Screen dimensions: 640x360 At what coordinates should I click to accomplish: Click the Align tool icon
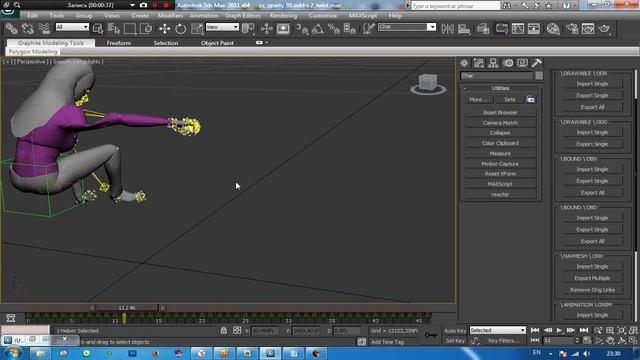[x=464, y=29]
